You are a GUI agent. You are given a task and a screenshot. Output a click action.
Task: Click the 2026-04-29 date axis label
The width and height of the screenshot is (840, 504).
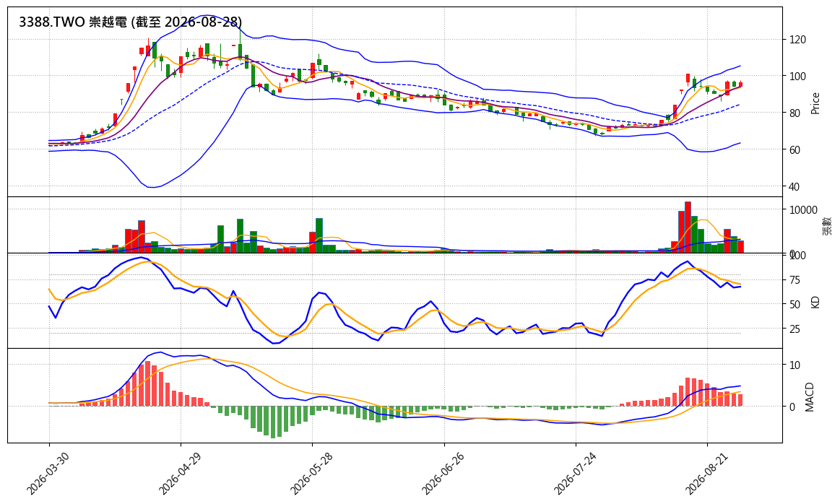point(179,473)
